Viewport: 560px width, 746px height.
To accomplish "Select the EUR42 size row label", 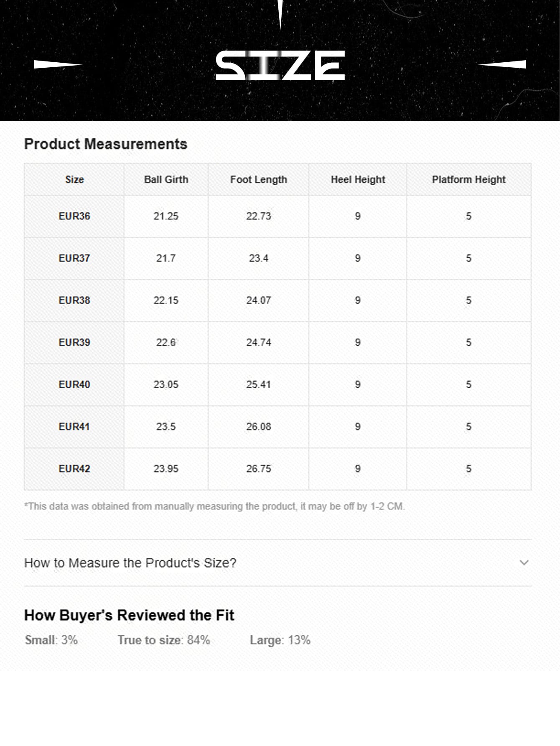I will click(74, 469).
